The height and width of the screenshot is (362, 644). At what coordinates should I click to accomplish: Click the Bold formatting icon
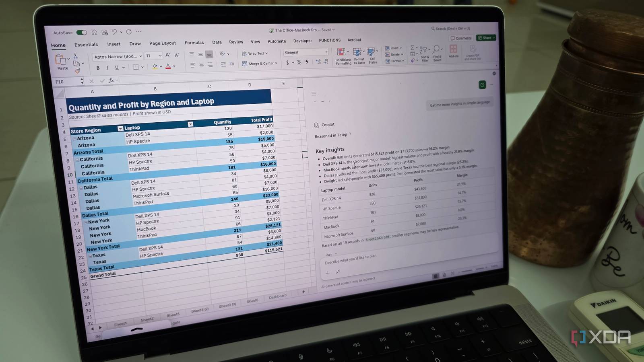[98, 68]
